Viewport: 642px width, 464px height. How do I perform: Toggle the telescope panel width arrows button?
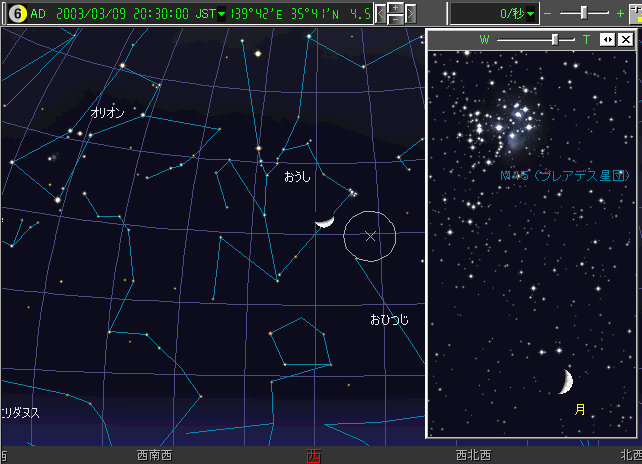(607, 40)
